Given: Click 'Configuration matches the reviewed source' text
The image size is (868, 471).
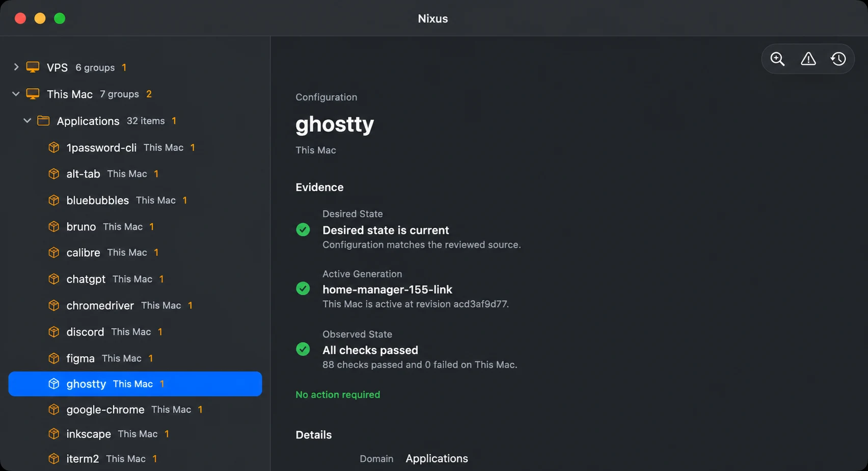Looking at the screenshot, I should [x=421, y=245].
